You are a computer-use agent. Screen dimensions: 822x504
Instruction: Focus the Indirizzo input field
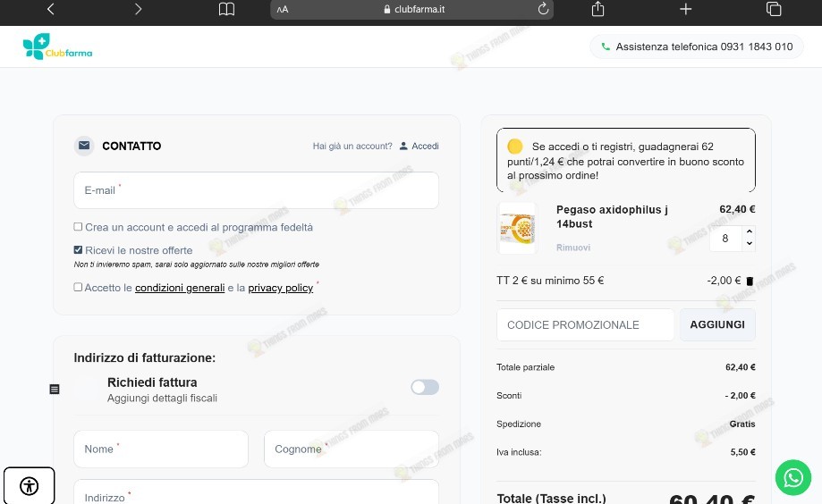(x=257, y=492)
